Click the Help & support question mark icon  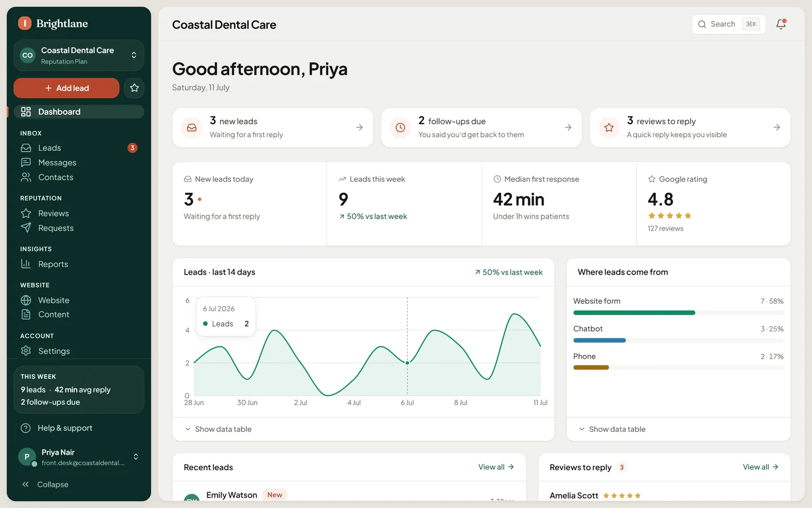click(x=26, y=428)
